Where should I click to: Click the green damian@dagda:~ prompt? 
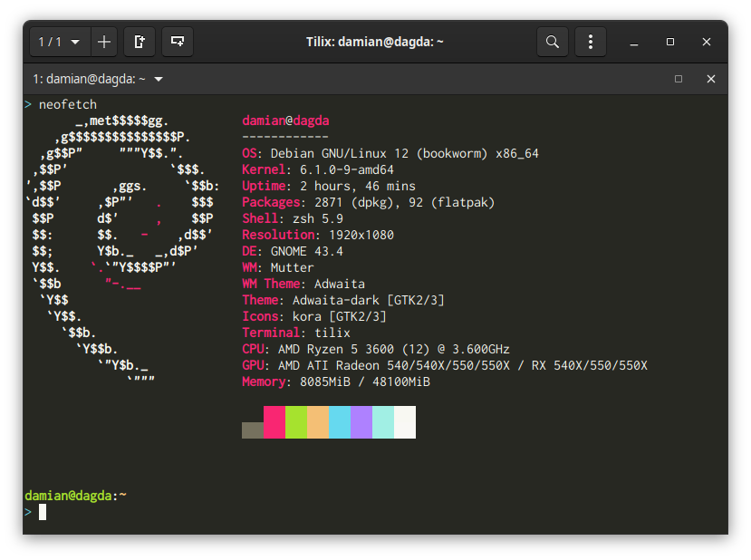(74, 495)
